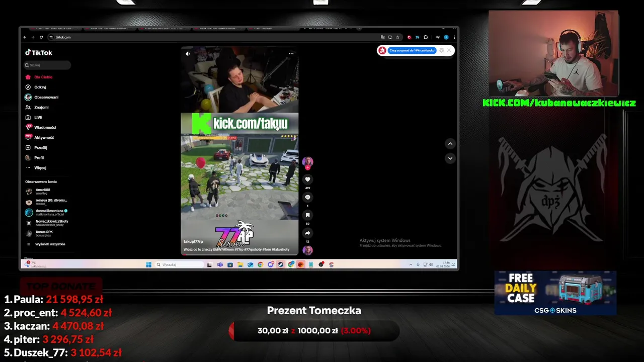Open the Dla Ciebie home feed icon
Screen dimensions: 644x362
coord(28,77)
